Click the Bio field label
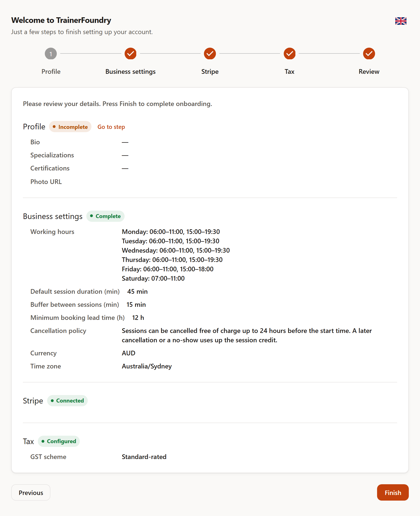The image size is (420, 516). coord(35,142)
